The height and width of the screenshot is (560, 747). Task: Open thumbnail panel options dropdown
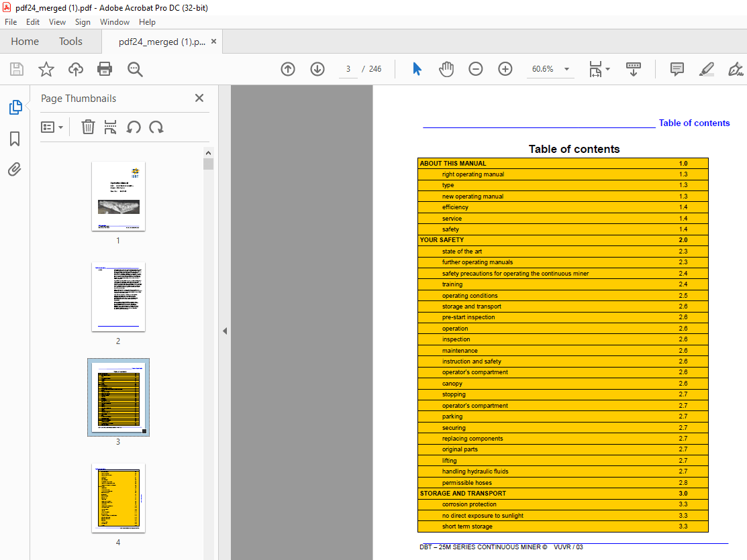tap(52, 127)
